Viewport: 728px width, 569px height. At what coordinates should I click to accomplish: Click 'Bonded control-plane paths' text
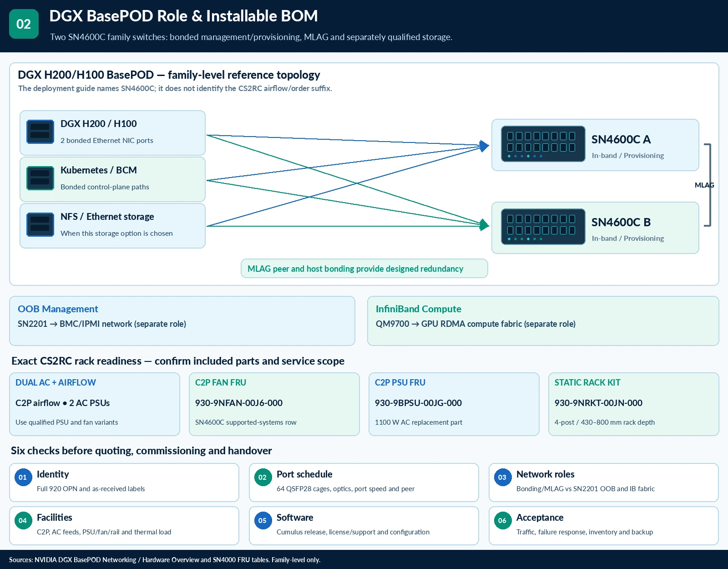click(x=105, y=187)
